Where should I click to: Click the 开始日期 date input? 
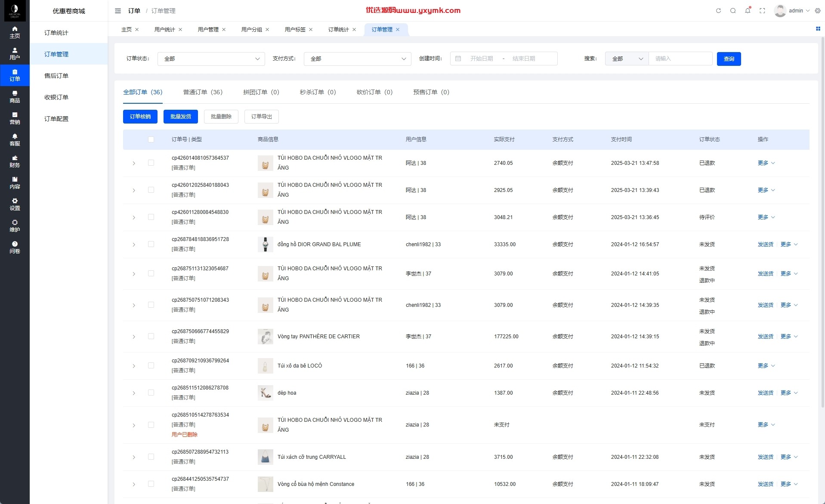pyautogui.click(x=482, y=59)
